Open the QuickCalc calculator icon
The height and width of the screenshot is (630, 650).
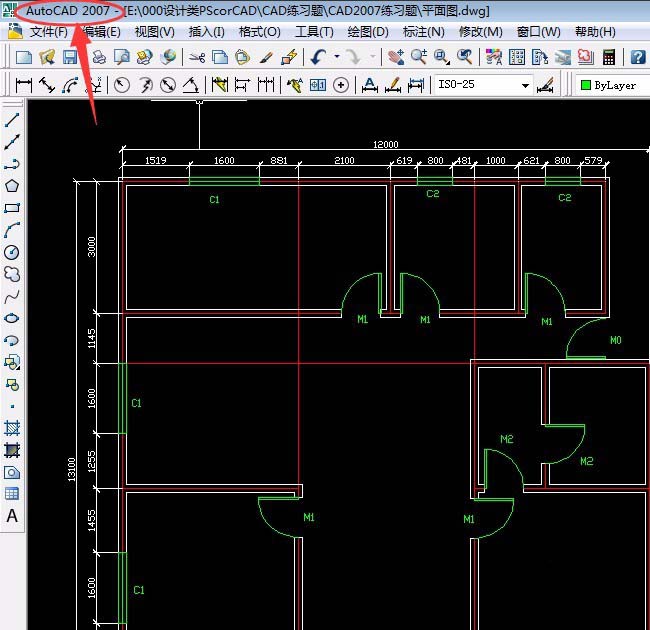click(x=609, y=57)
